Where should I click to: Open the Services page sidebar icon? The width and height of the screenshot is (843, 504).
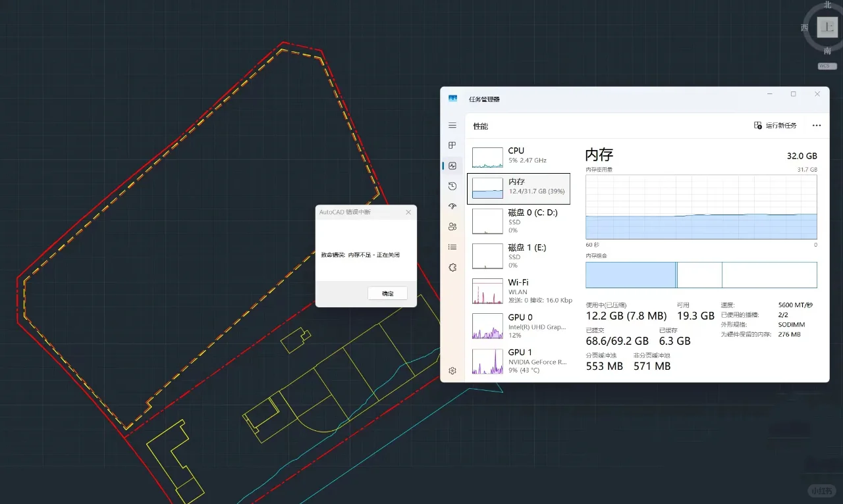point(452,267)
